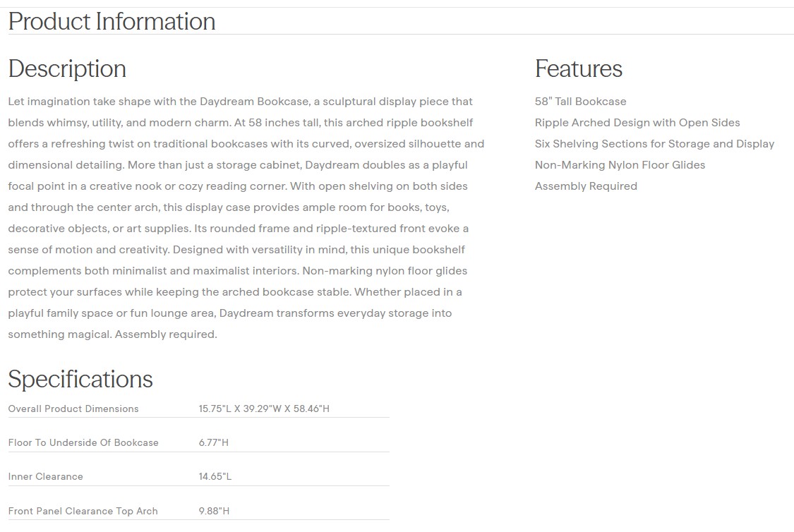Click the 14.65"L specification value

pyautogui.click(x=215, y=476)
